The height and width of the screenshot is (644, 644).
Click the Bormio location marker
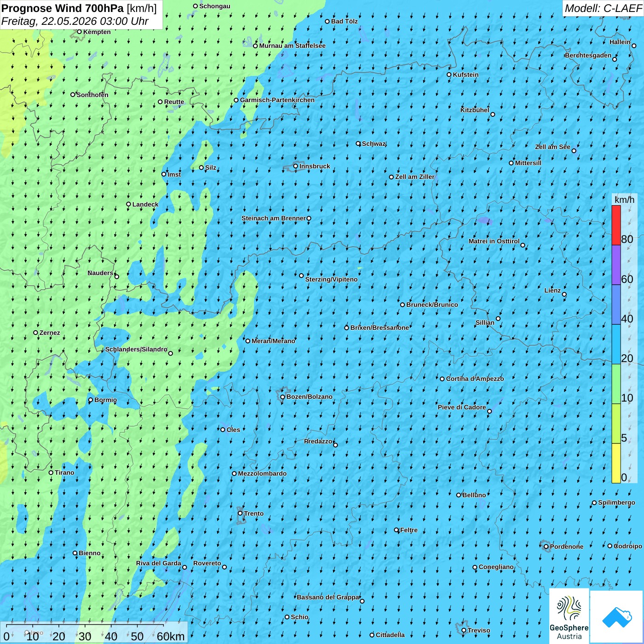pos(91,400)
